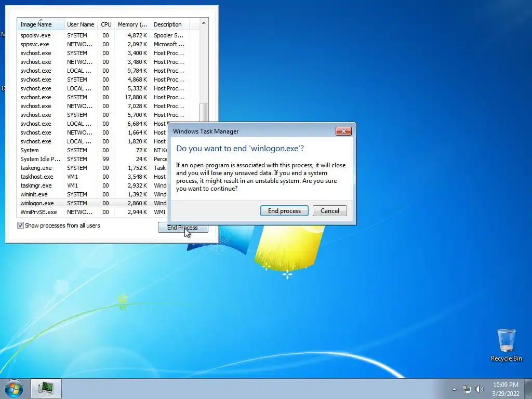The image size is (532, 399).
Task: Close the Windows Task Manager dialog
Action: click(343, 131)
